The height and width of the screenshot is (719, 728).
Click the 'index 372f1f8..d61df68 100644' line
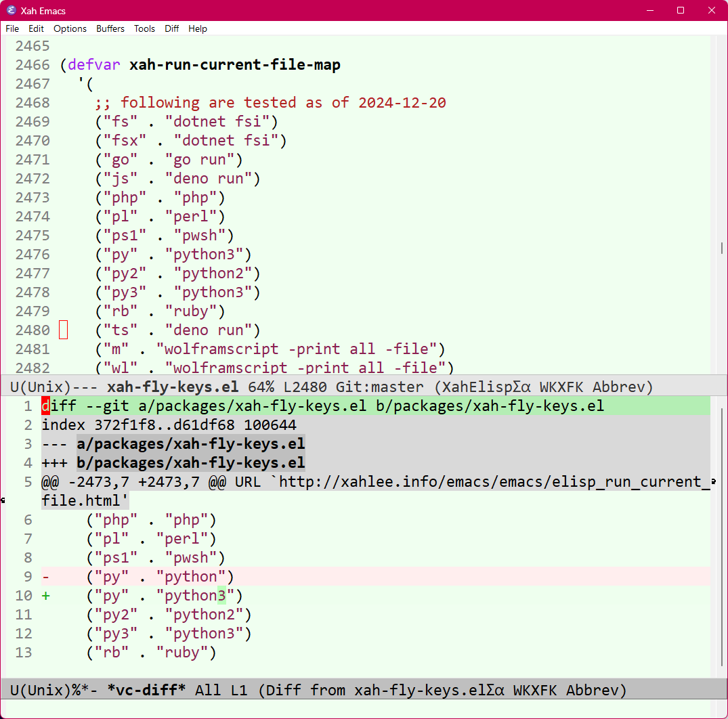pyautogui.click(x=169, y=424)
